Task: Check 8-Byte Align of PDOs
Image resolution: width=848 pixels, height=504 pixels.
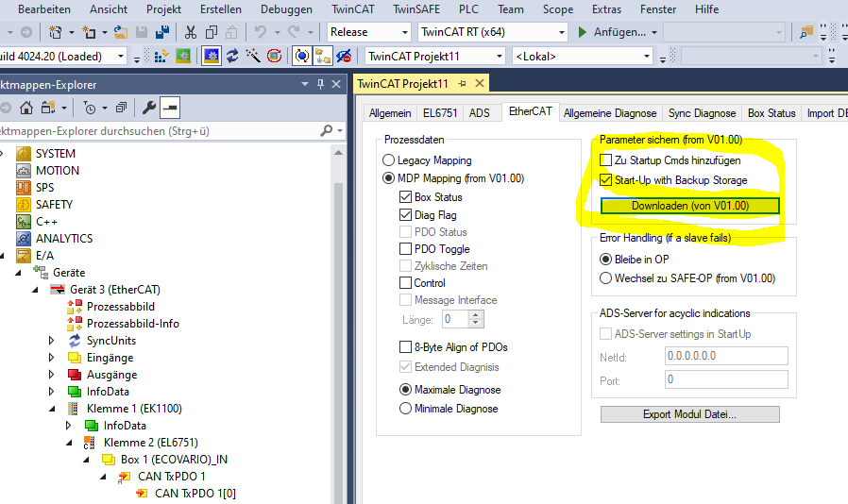Action: pos(406,346)
